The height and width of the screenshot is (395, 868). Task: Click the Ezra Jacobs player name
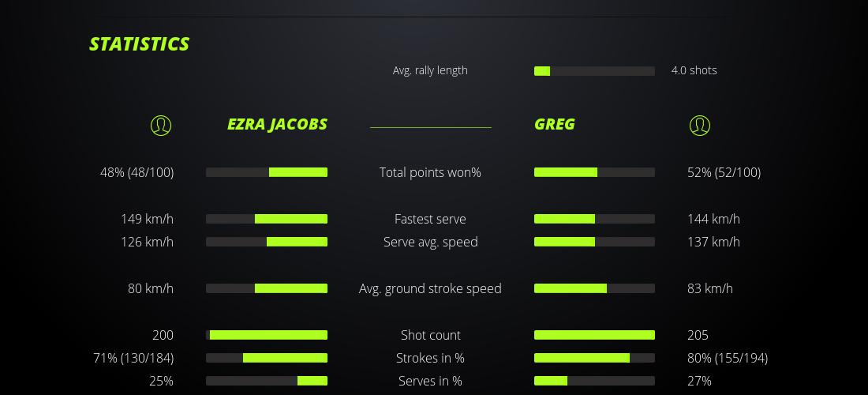277,124
